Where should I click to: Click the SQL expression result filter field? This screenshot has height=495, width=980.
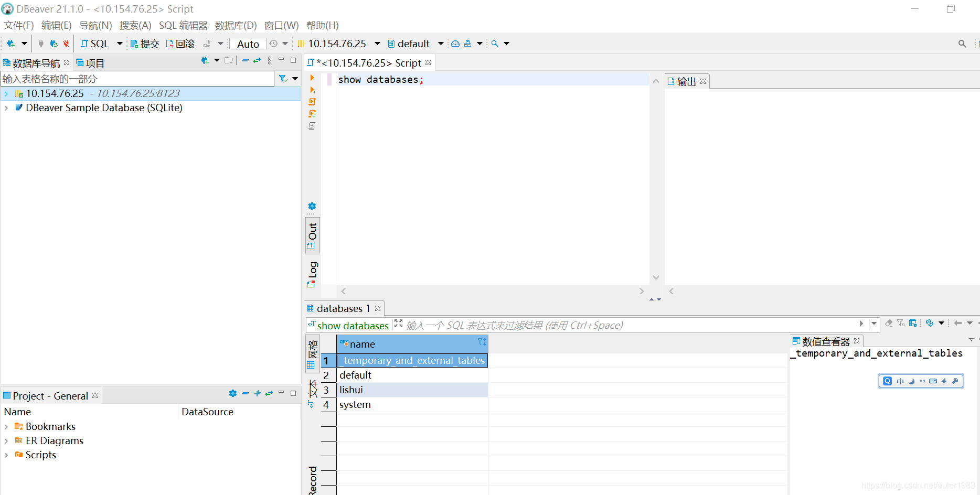pyautogui.click(x=630, y=325)
